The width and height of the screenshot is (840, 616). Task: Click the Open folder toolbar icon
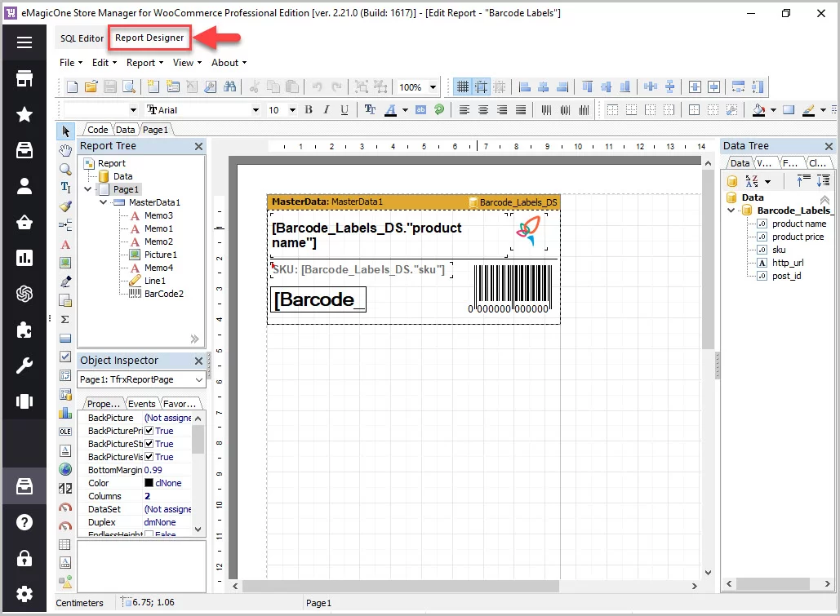pyautogui.click(x=91, y=86)
